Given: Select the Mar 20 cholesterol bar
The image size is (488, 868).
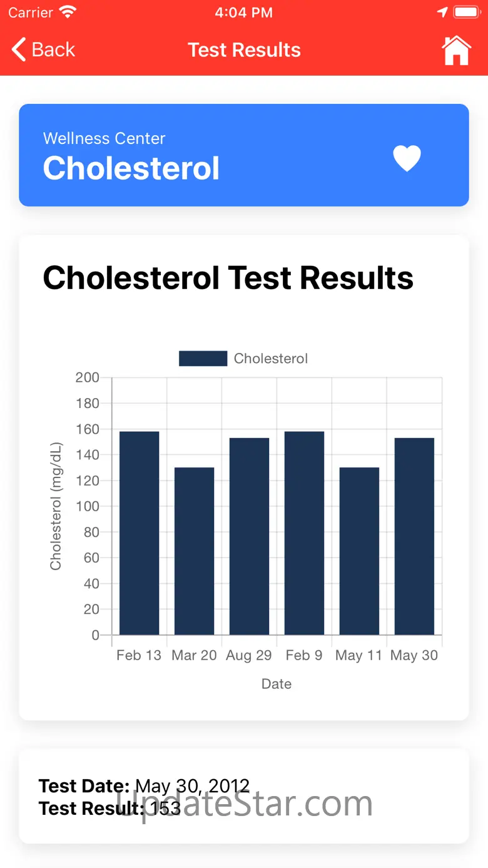Looking at the screenshot, I should pos(194,551).
